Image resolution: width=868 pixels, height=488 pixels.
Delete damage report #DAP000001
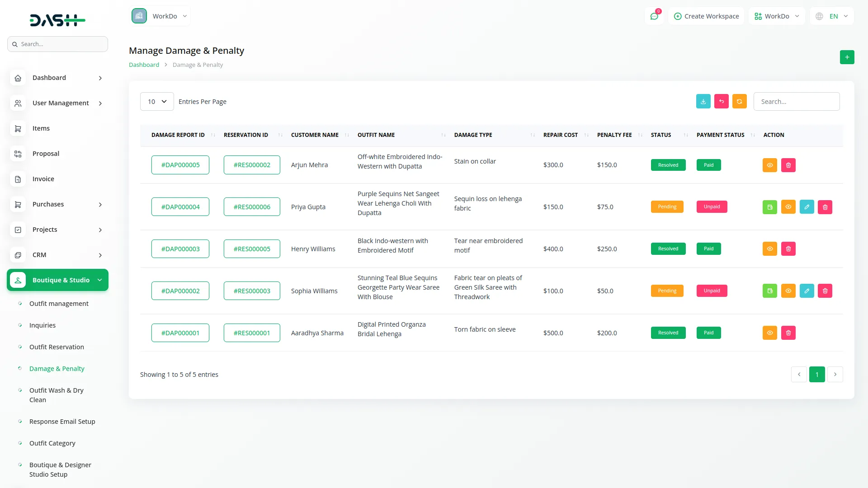click(x=788, y=333)
